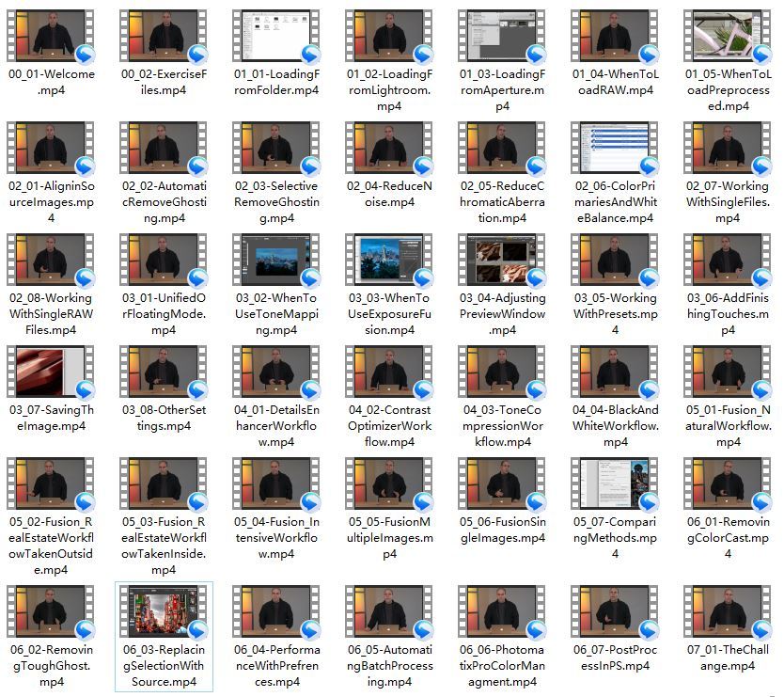Select the 01_04-WhenToLoadRAW.mp4 icon
784x697 pixels.
click(615, 36)
